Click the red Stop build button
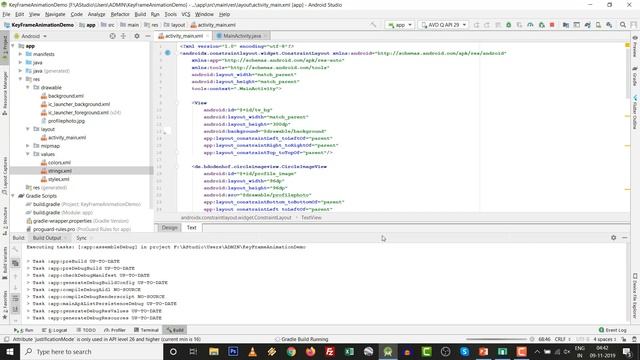Image resolution: width=640 pixels, height=360 pixels. click(552, 25)
